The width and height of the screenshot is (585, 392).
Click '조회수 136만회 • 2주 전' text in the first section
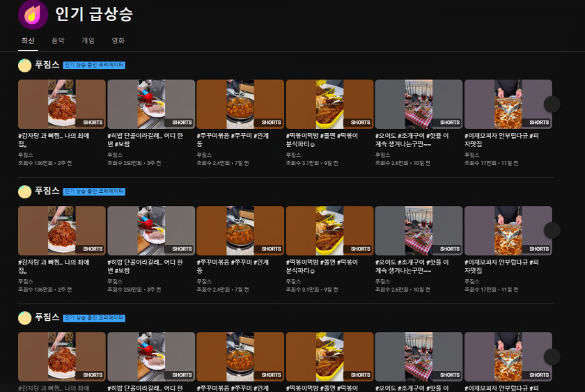pos(45,163)
